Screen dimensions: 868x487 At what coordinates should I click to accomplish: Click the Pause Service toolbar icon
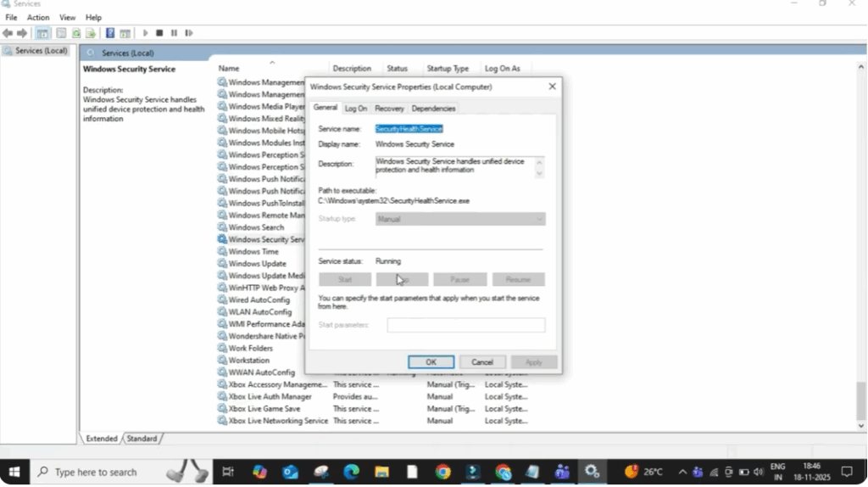point(174,33)
